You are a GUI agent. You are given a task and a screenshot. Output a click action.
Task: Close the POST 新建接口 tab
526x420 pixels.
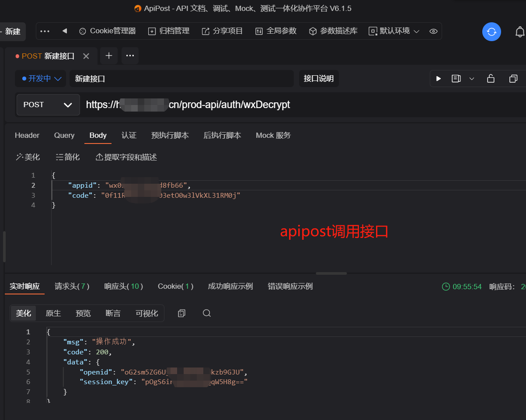[x=86, y=56]
